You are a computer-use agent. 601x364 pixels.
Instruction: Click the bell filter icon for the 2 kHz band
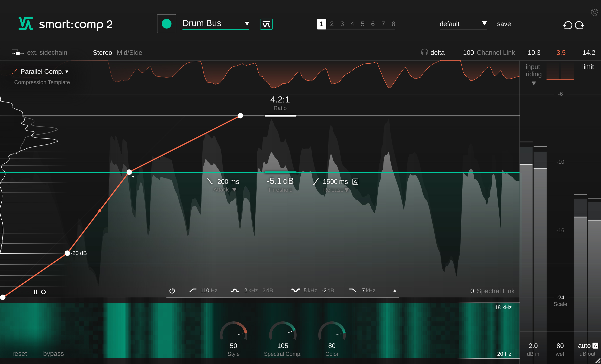click(235, 290)
